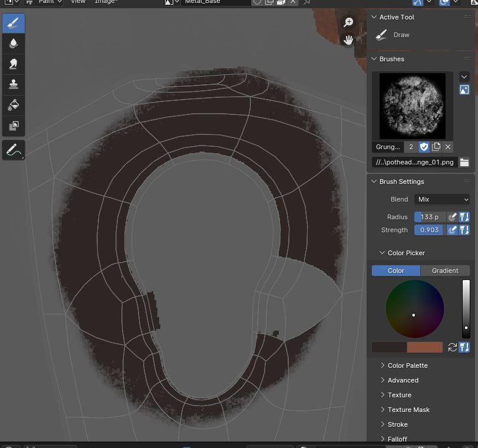Click the viewport zoom magnifier gizmo
The height and width of the screenshot is (448, 478).
tap(348, 22)
